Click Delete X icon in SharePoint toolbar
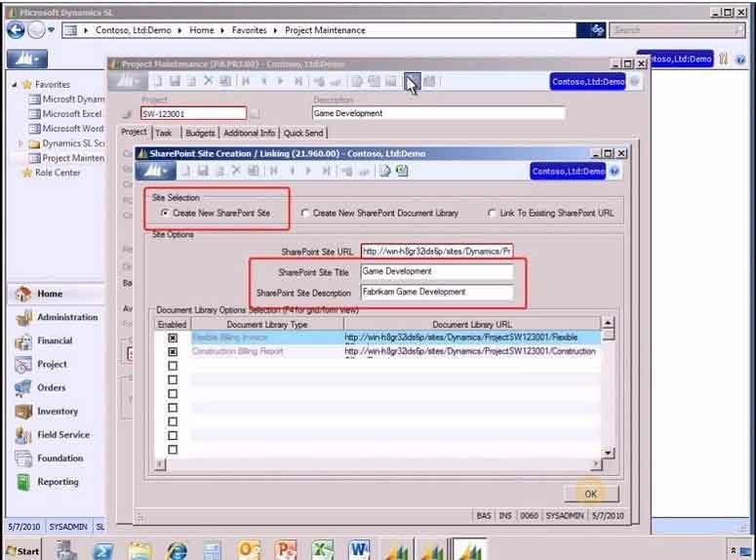The height and width of the screenshot is (560, 756). tap(236, 171)
